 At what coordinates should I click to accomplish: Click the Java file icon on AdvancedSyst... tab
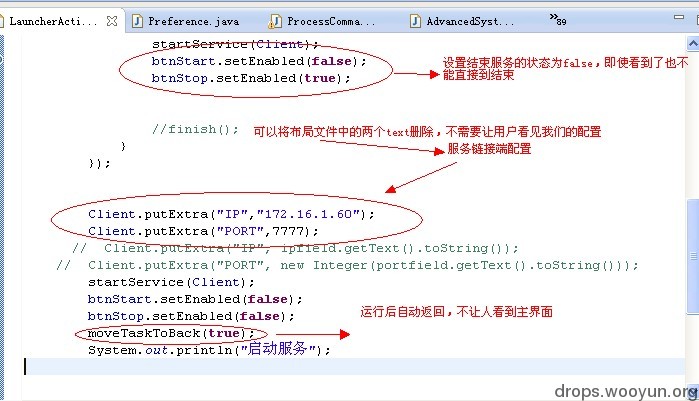(415, 20)
